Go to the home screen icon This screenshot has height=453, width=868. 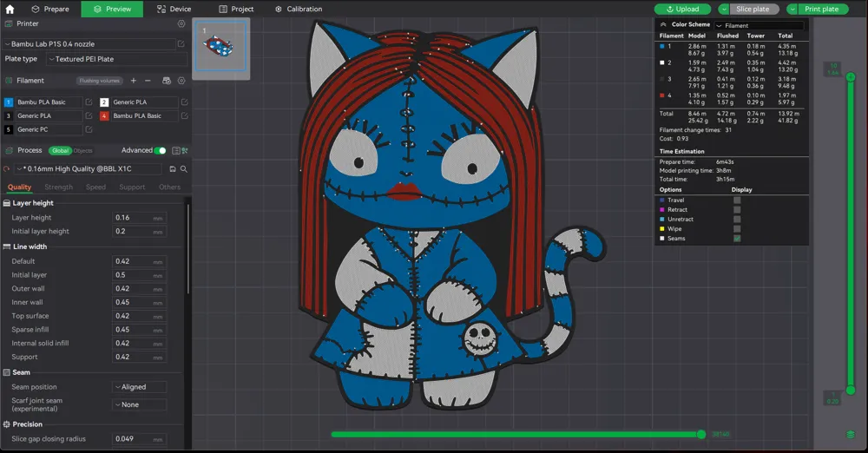coord(10,9)
